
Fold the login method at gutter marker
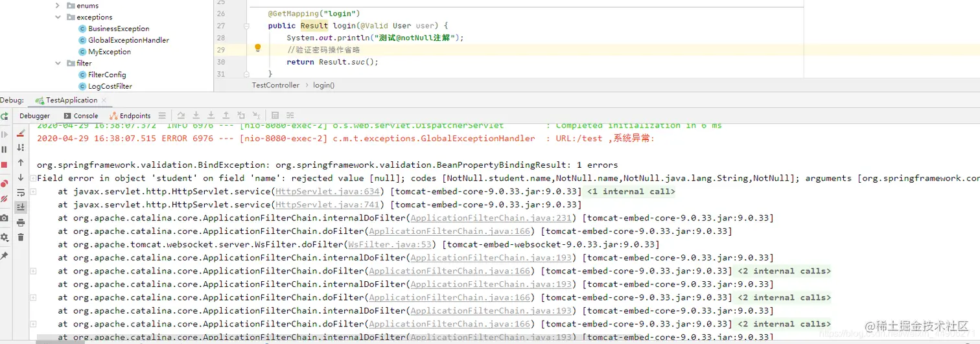pyautogui.click(x=246, y=26)
